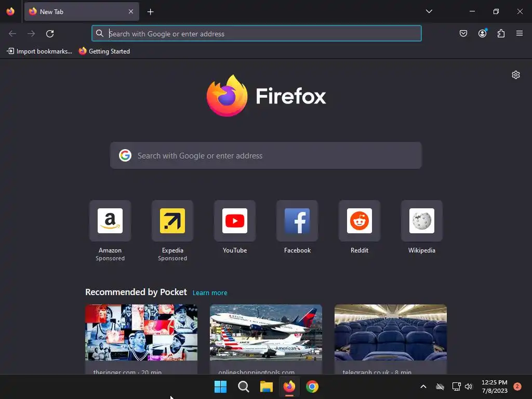Click the Learn more Pocket link
Image resolution: width=532 pixels, height=399 pixels.
click(210, 293)
